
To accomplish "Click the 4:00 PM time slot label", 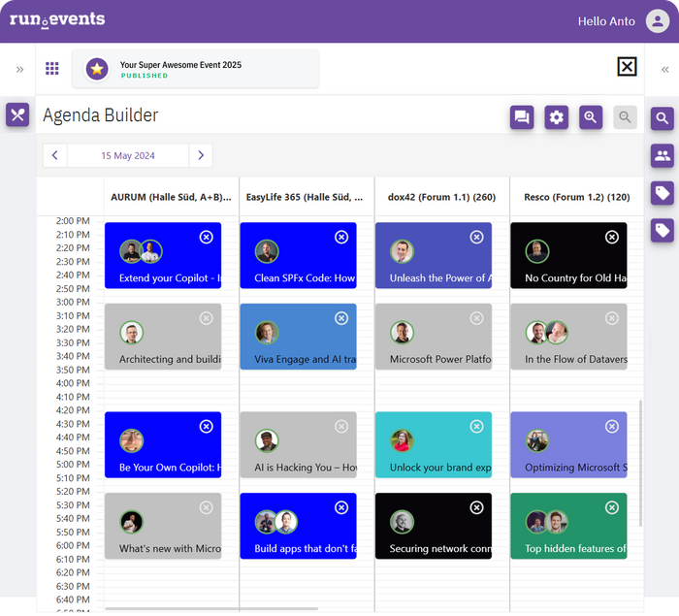I will click(x=73, y=383).
